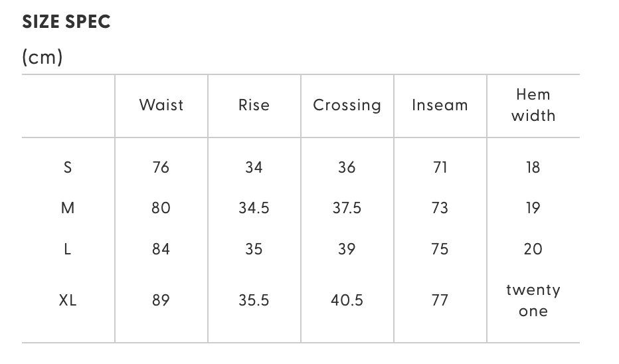The height and width of the screenshot is (364, 619).
Task: Select the Rise column header
Action: click(254, 105)
